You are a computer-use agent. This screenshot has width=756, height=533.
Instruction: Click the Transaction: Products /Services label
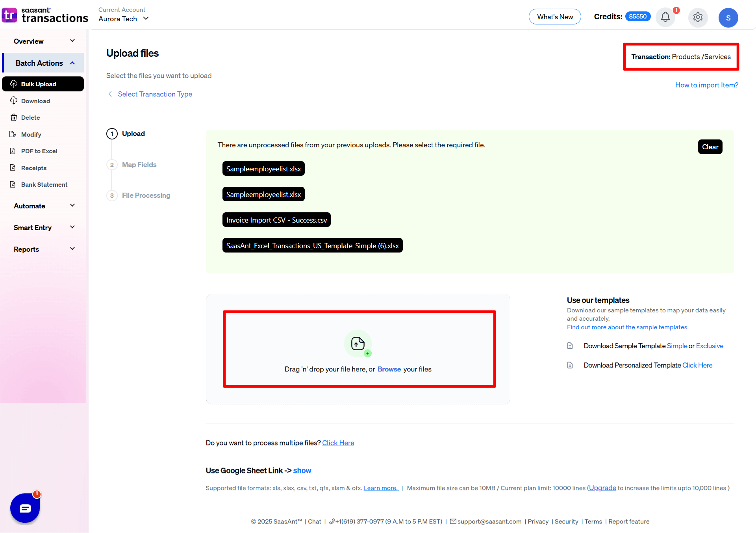[681, 57]
